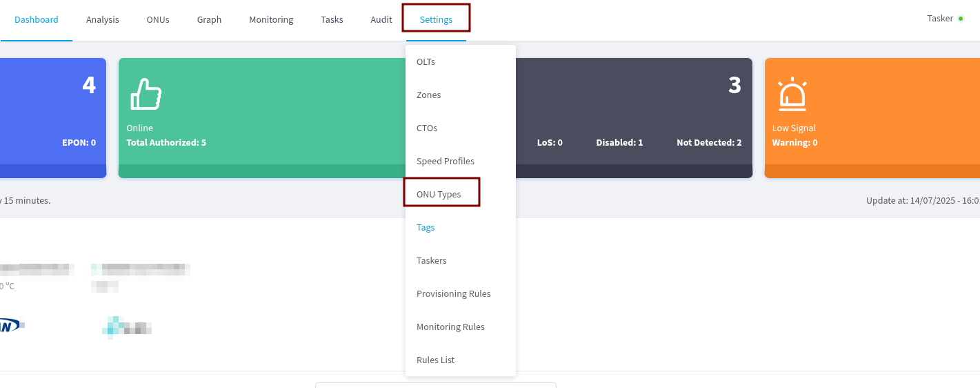Screen dimensions: 980x388
Task: Click the Low Signal alarm icon
Action: (792, 94)
